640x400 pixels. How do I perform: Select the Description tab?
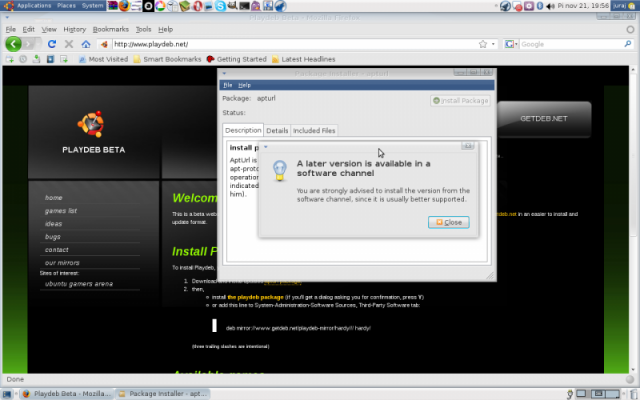click(x=243, y=130)
